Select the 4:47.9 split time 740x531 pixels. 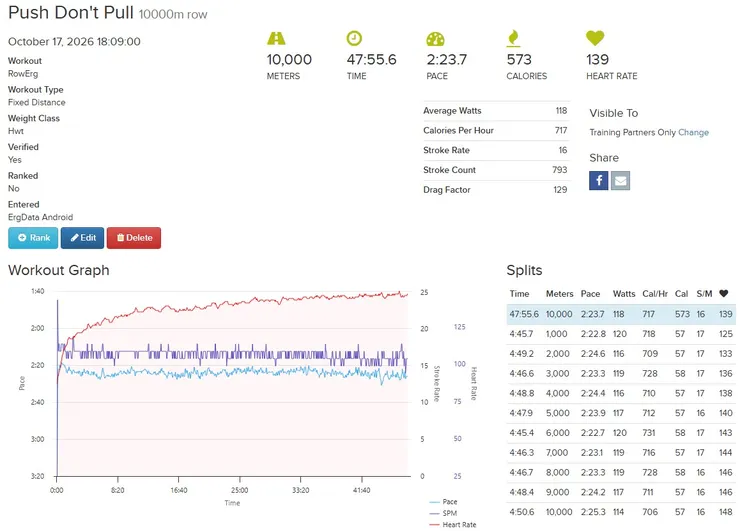[x=521, y=413]
